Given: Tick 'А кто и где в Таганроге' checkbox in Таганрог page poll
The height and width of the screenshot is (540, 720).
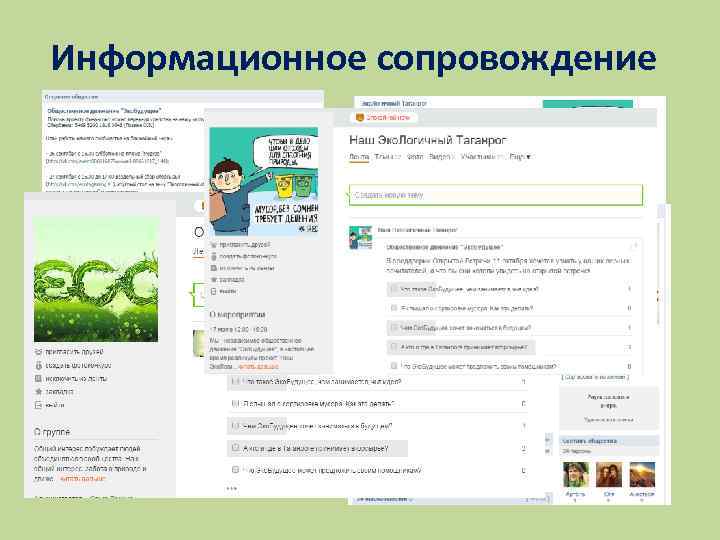Looking at the screenshot, I should pos(394,347).
